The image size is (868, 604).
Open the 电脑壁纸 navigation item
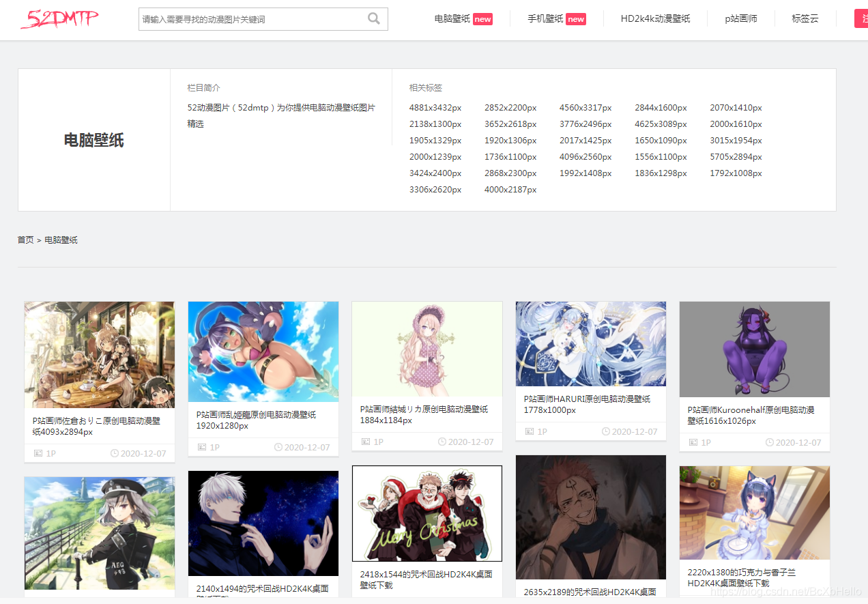[452, 19]
